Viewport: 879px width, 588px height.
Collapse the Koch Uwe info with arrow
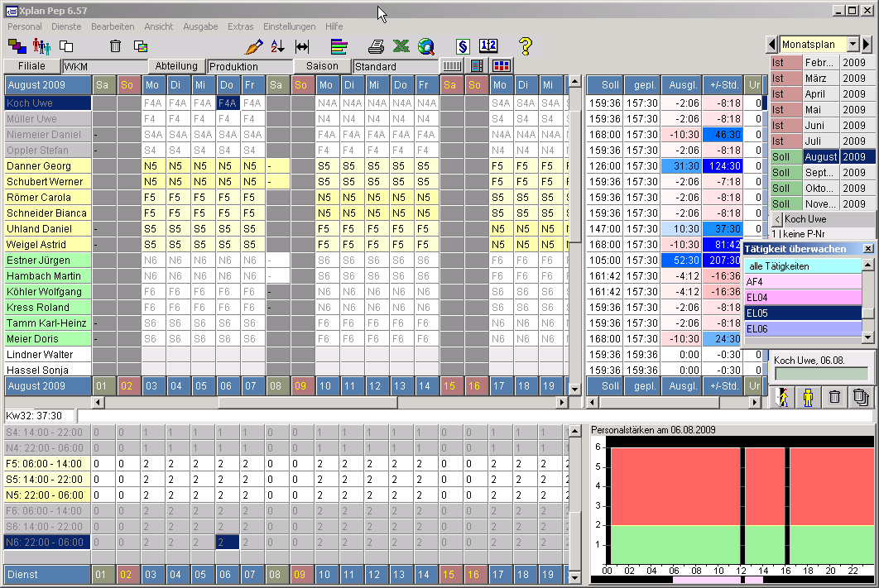[x=777, y=219]
